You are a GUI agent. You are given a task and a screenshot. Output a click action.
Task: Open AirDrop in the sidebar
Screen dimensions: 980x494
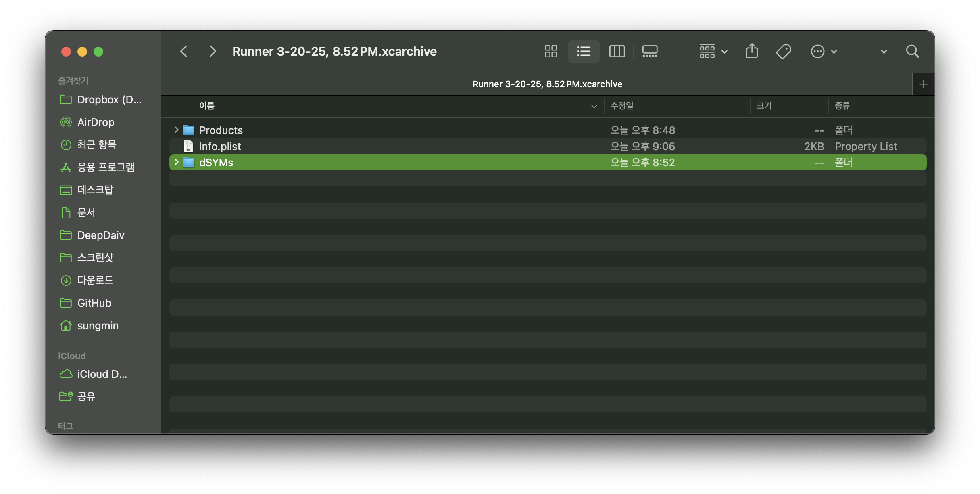96,122
